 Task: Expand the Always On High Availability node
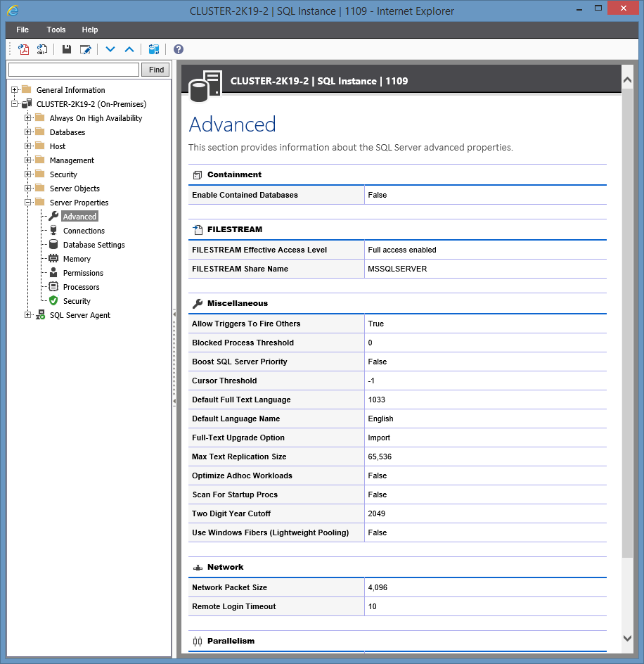[26, 117]
